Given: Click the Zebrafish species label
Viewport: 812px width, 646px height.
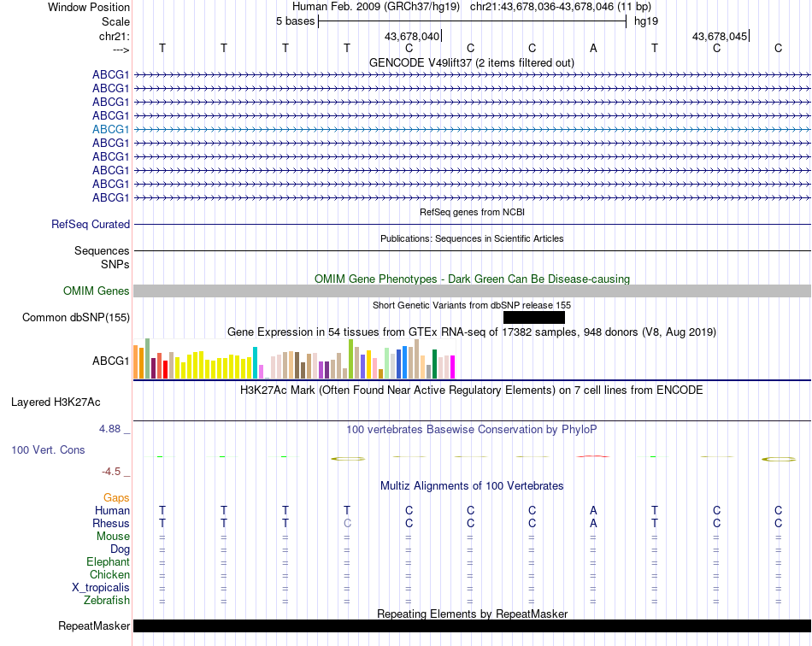Looking at the screenshot, I should tap(107, 601).
